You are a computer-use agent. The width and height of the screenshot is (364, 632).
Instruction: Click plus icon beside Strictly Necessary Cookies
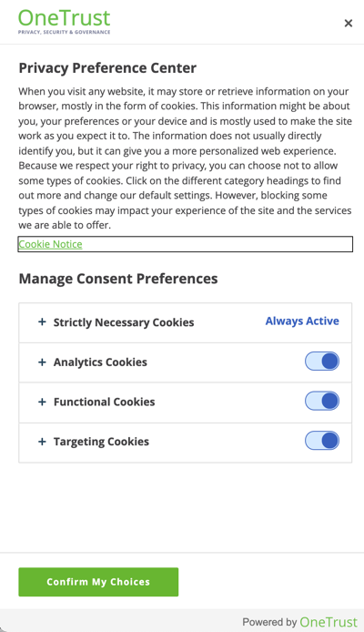[42, 322]
